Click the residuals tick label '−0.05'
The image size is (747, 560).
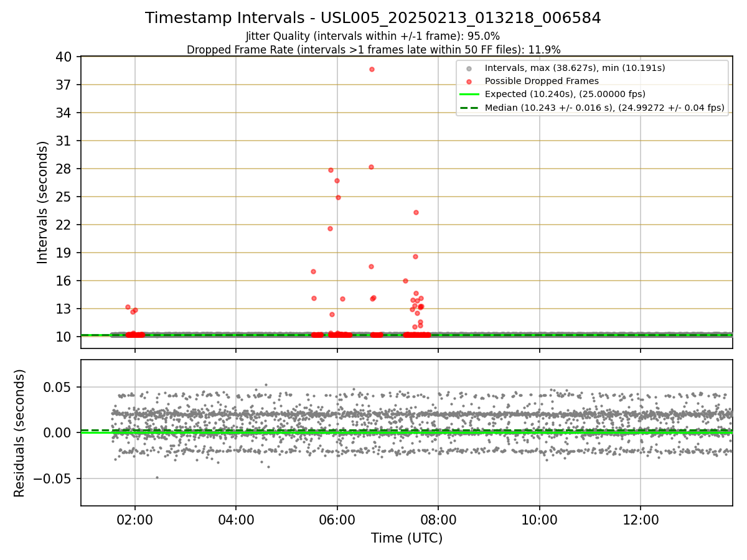(x=54, y=479)
